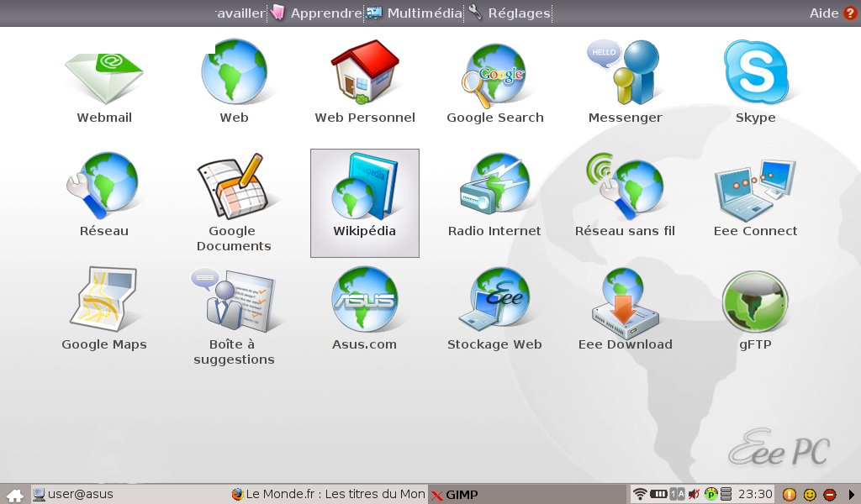Go to the Réglages tab
The height and width of the screenshot is (504, 861).
pos(509,13)
